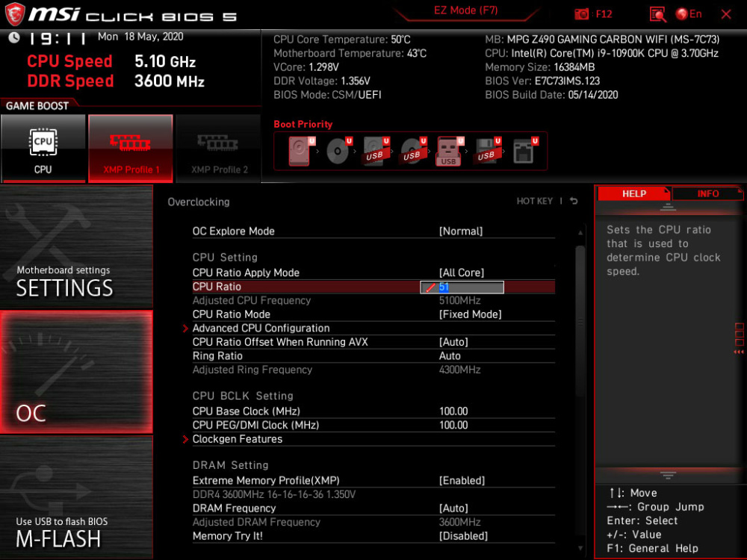747x560 pixels.
Task: Select the hard disk boot device icon
Action: coord(301,152)
